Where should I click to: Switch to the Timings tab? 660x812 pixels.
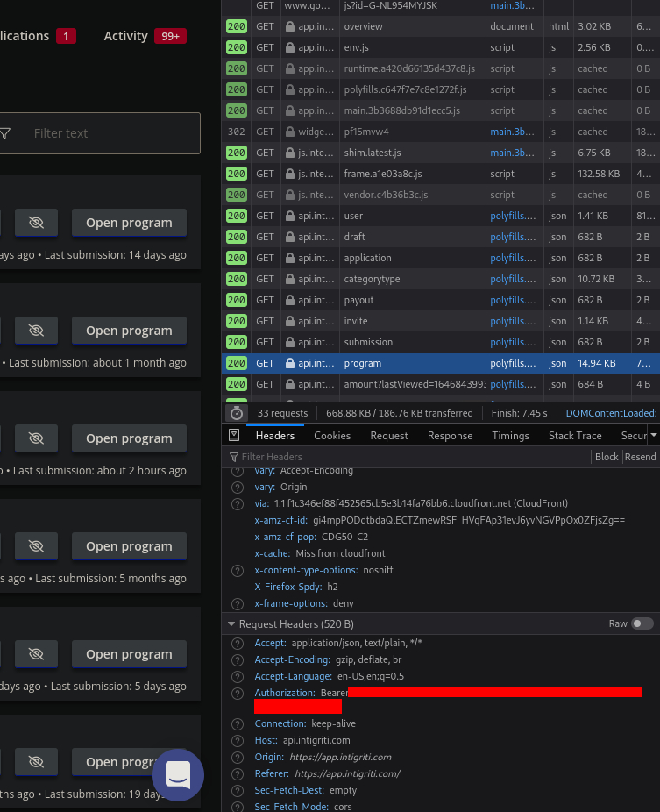pos(510,436)
